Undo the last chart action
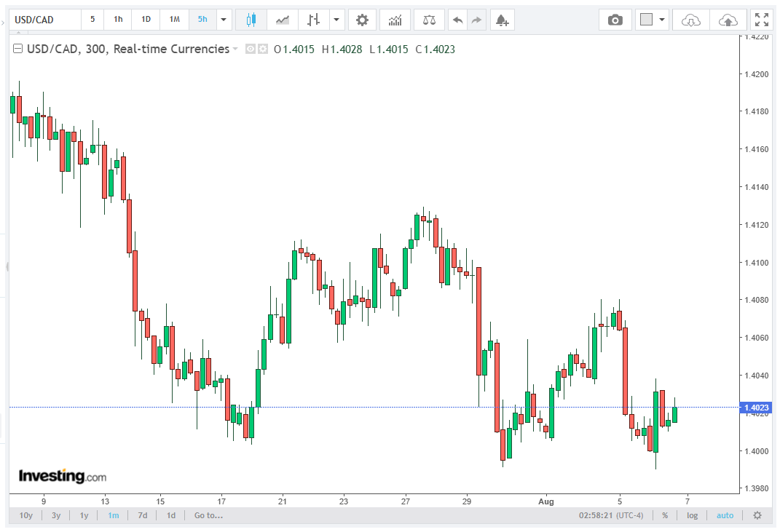780x532 pixels. click(x=457, y=20)
